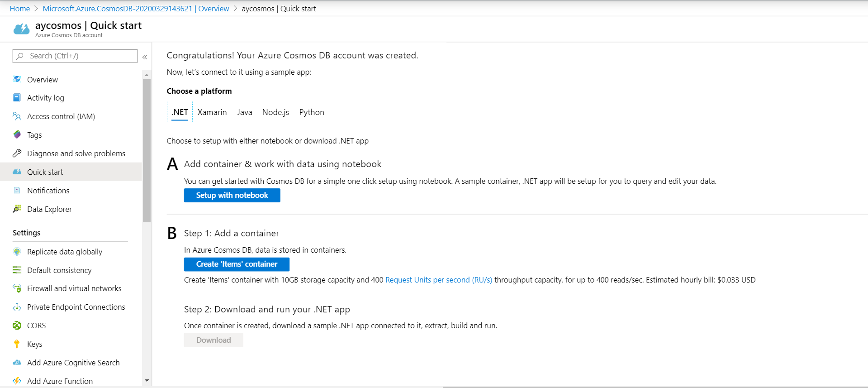Click the Firewall and virtual networks icon
Image resolution: width=868 pixels, height=388 pixels.
(x=17, y=288)
